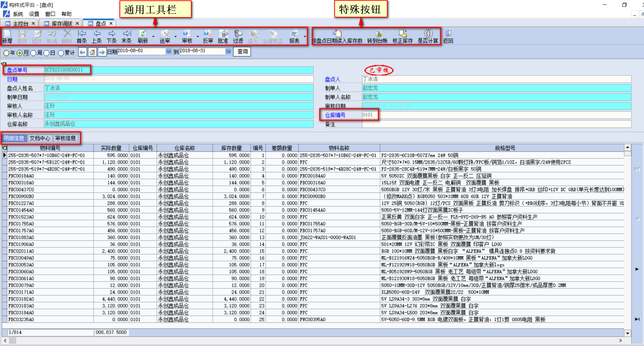Select the 累计 (Cumulative) radio button

pyautogui.click(x=61, y=53)
